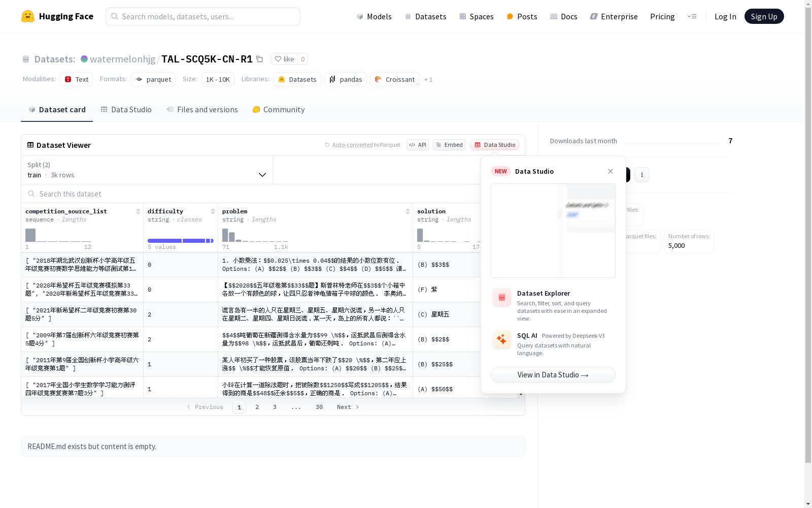Jump to page 30 of the dataset

[319, 407]
